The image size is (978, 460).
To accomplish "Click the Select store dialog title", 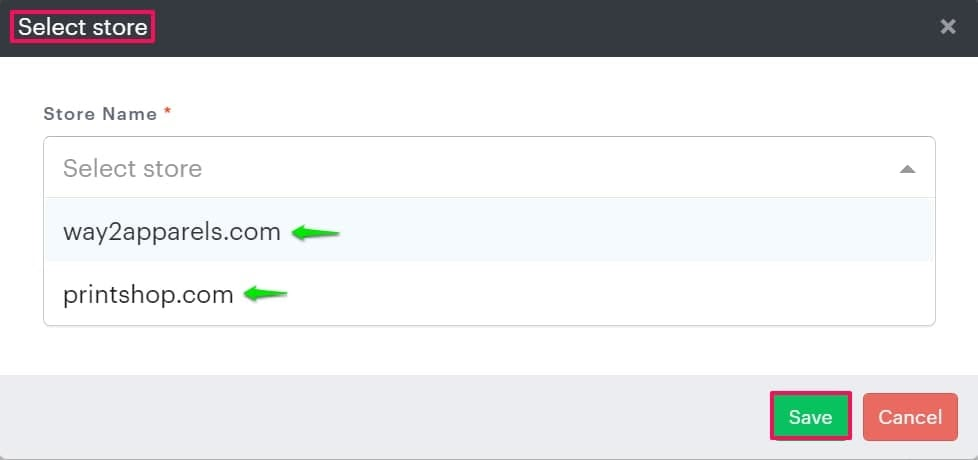I will point(83,27).
